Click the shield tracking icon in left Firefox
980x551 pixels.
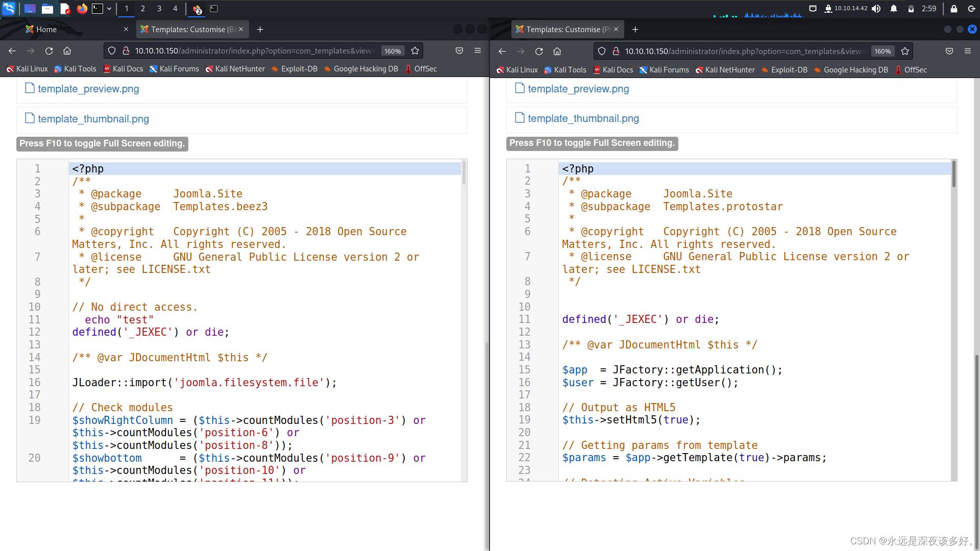tap(112, 51)
